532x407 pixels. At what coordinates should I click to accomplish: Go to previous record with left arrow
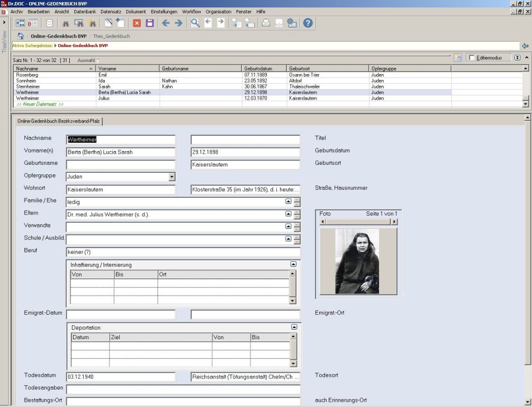[x=166, y=23]
